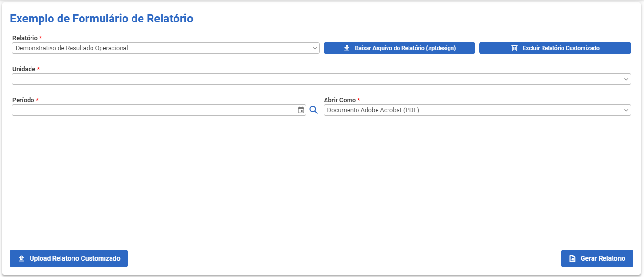Viewport: 644px width, 277px height.
Task: Click Excluir Relatório Customizado button
Action: (555, 48)
